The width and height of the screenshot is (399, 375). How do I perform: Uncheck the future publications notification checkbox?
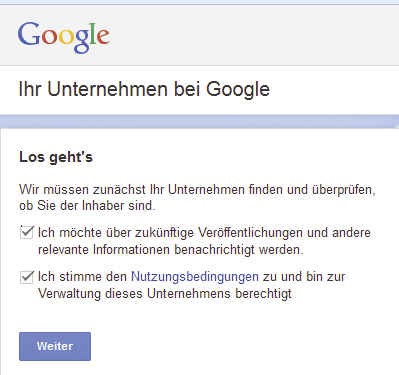pyautogui.click(x=27, y=232)
